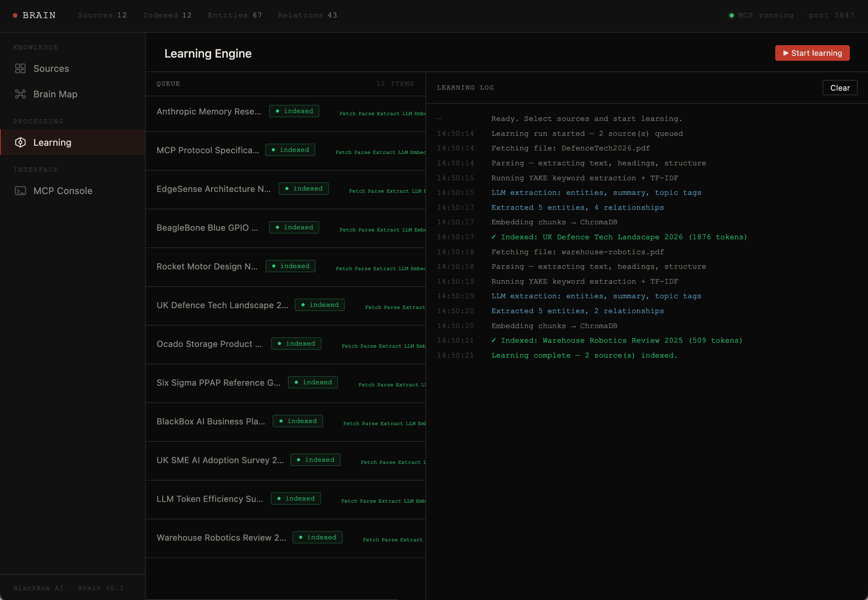Click the Sources 12 counter in top bar
This screenshot has height=600, width=868.
coord(102,15)
